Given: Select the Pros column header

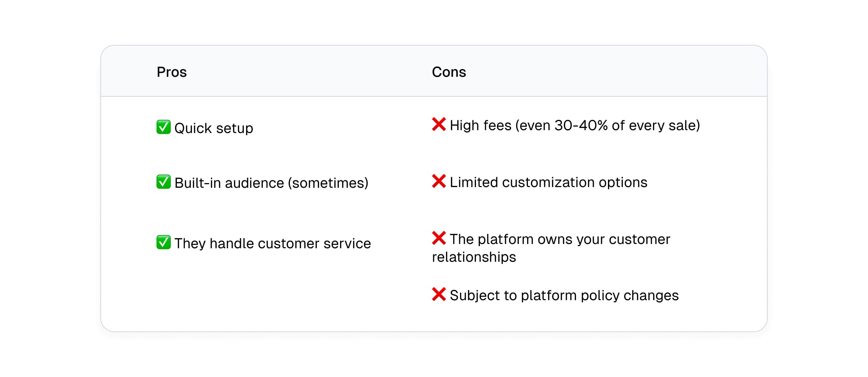Looking at the screenshot, I should point(172,72).
